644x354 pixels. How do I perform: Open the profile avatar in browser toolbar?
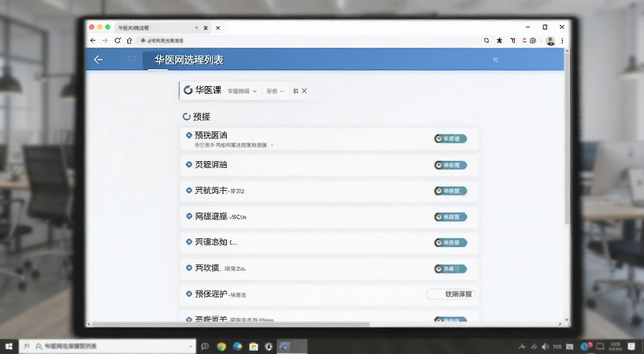pyautogui.click(x=551, y=41)
